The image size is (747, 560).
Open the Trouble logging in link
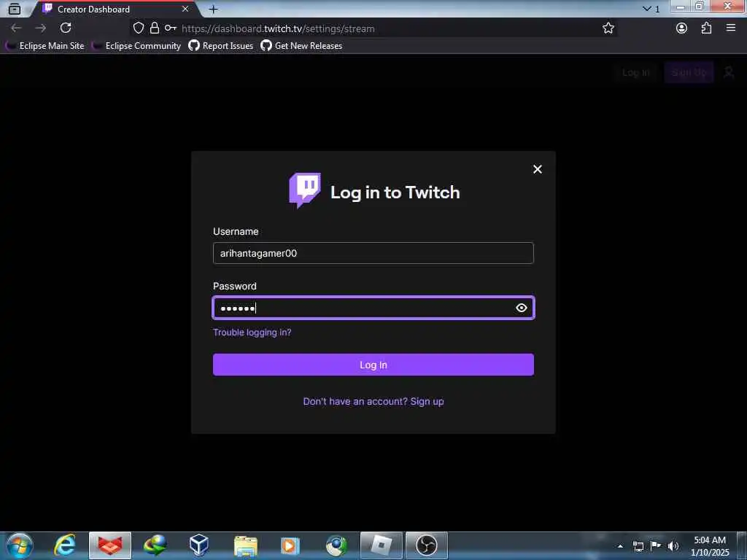pos(252,332)
